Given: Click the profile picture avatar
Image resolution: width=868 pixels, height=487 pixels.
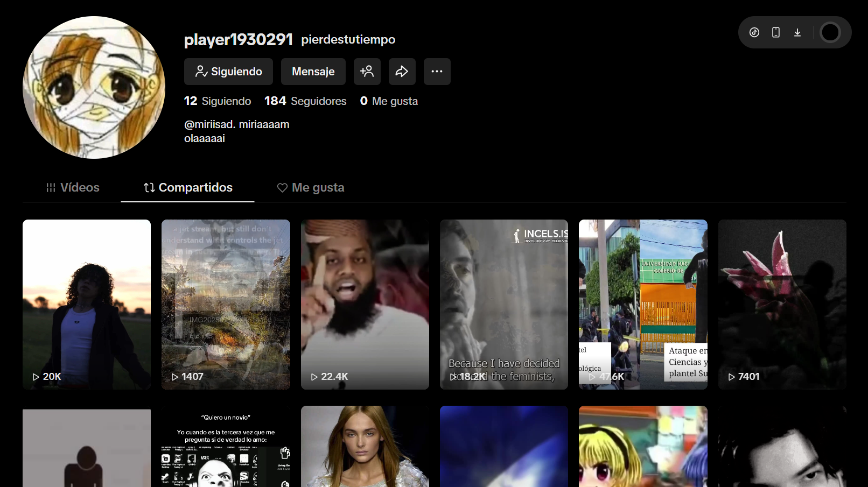Looking at the screenshot, I should tap(94, 87).
